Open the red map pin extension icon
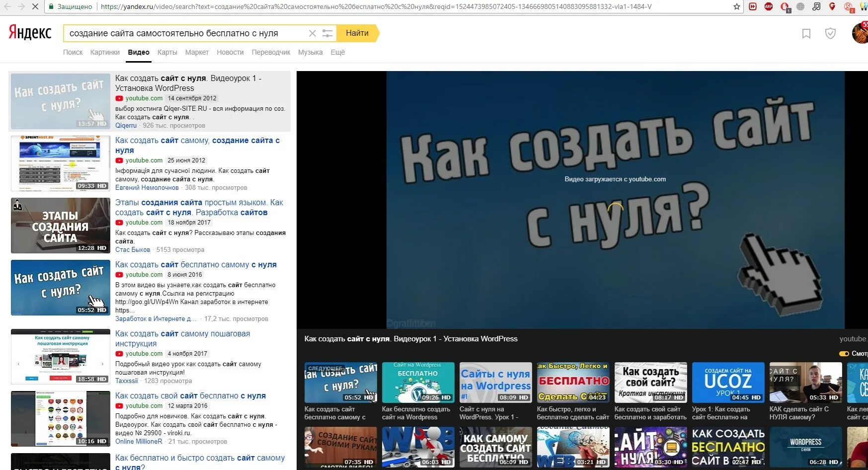This screenshot has width=868, height=470. click(x=832, y=6)
